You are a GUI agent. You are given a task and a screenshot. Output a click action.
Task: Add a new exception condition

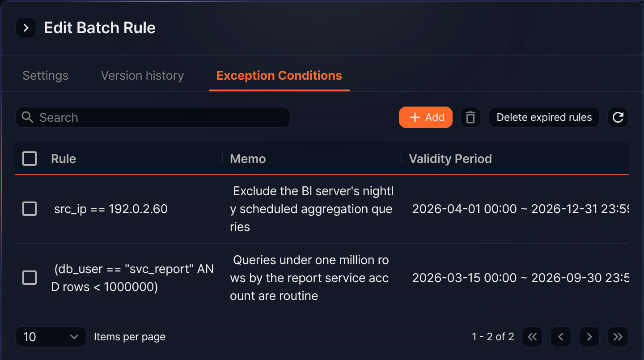[x=426, y=117]
